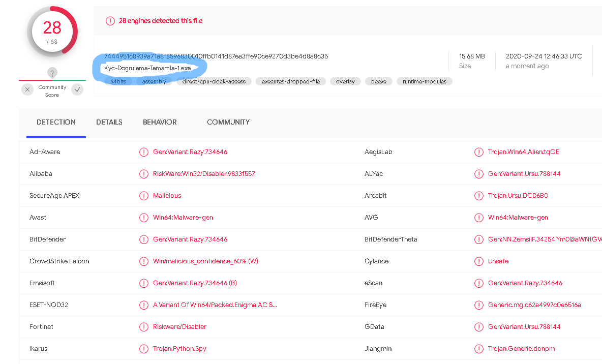The image size is (602, 364).
Task: Switch to the DETAILS tab
Action: 109,122
